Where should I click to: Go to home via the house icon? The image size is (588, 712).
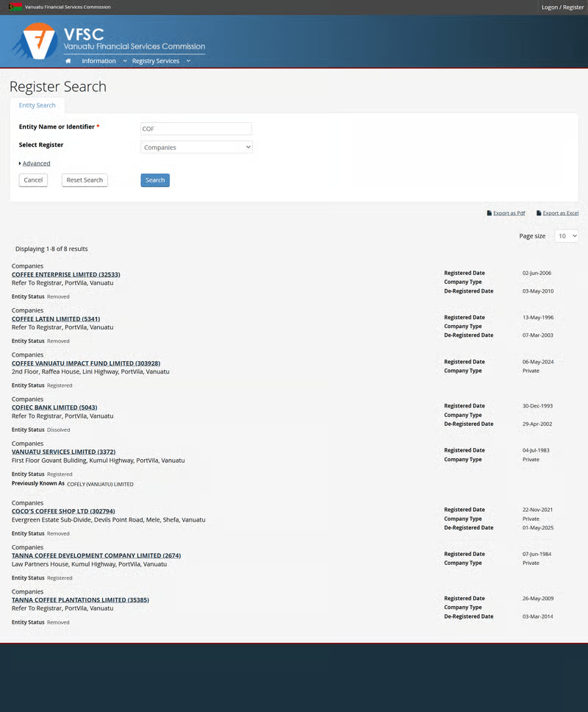pos(68,61)
